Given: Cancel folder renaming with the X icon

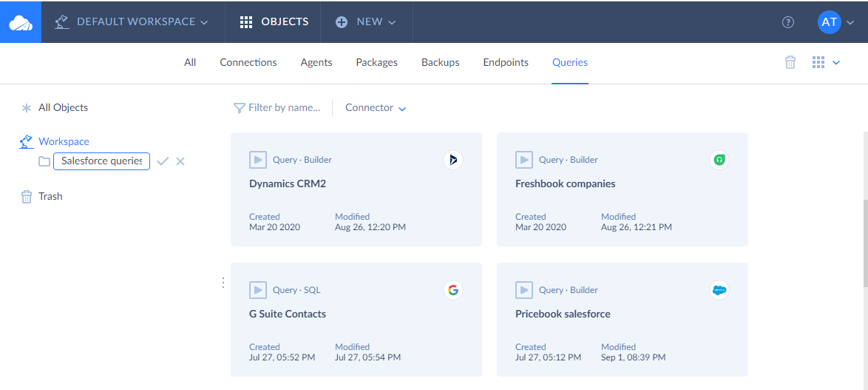Looking at the screenshot, I should pos(180,161).
